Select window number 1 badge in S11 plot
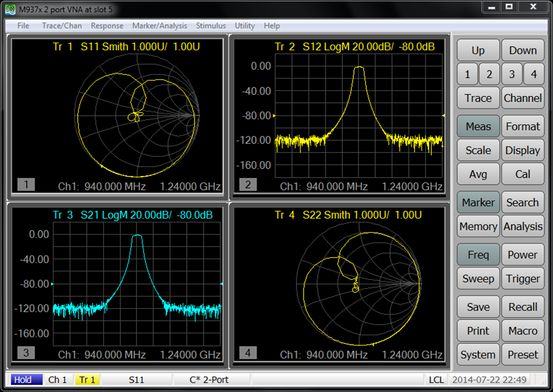The height and width of the screenshot is (392, 553). [x=26, y=185]
